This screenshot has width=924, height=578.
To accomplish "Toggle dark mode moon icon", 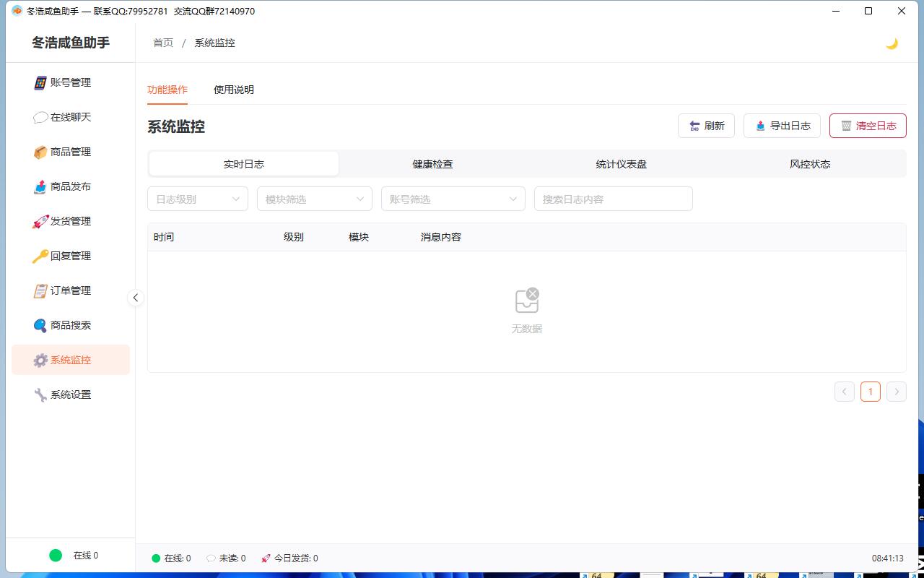I will 892,43.
